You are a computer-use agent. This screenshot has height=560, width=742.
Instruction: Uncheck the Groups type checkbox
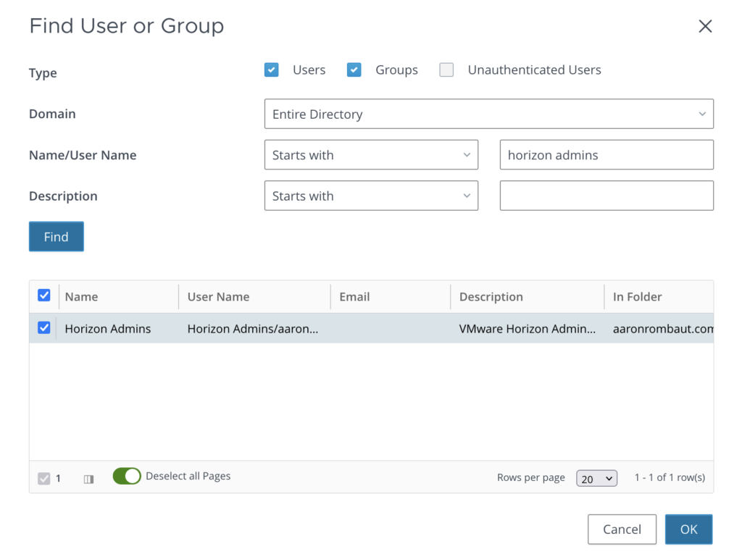click(354, 70)
